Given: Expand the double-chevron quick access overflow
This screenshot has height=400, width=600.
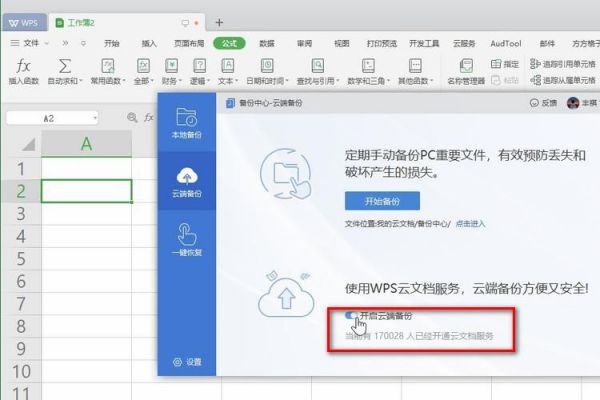Looking at the screenshot, I should pyautogui.click(x=65, y=43).
